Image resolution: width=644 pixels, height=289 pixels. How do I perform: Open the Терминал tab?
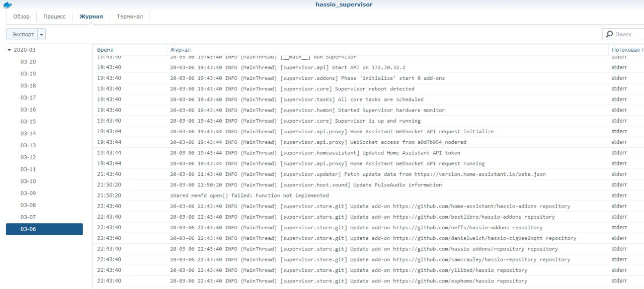[x=130, y=17]
